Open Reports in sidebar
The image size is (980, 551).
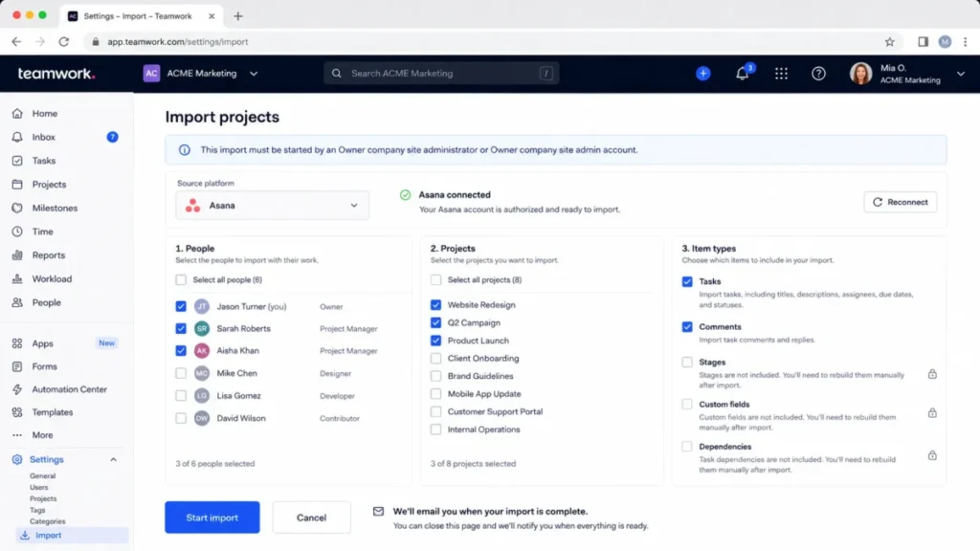(x=48, y=254)
